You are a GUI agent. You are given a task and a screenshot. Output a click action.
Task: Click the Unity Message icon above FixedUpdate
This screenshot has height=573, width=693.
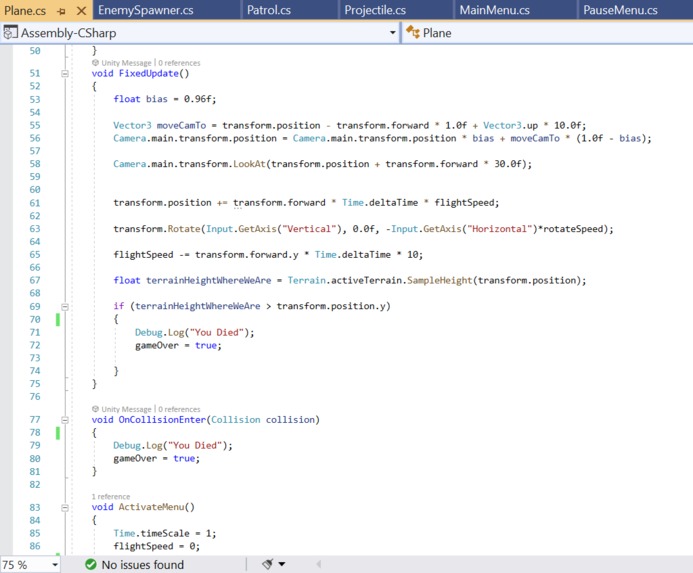tap(95, 63)
